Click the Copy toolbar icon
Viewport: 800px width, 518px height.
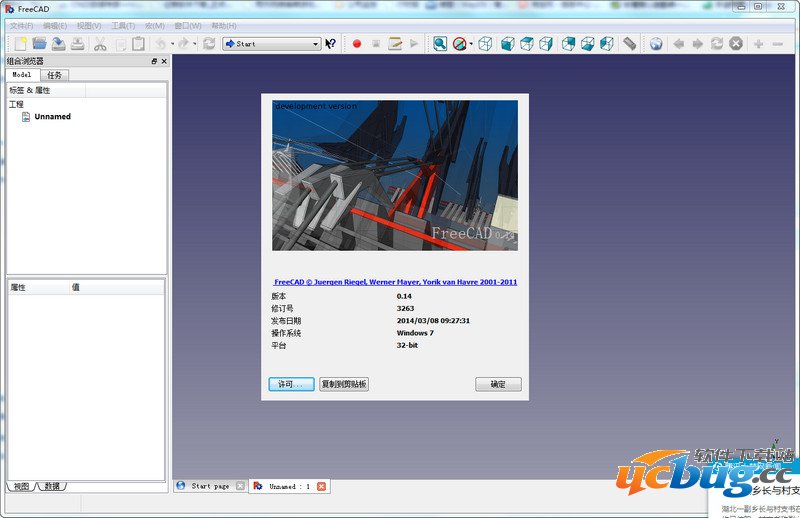121,44
